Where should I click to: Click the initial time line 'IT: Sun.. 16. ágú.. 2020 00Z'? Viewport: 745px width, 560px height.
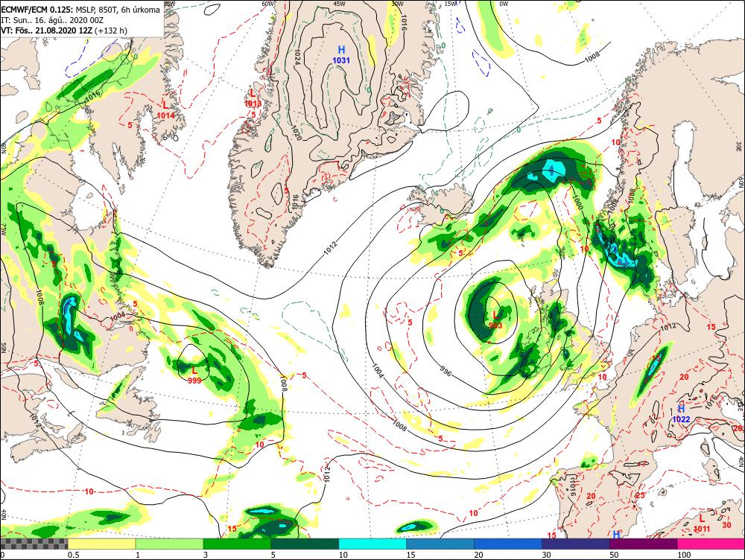coord(52,20)
